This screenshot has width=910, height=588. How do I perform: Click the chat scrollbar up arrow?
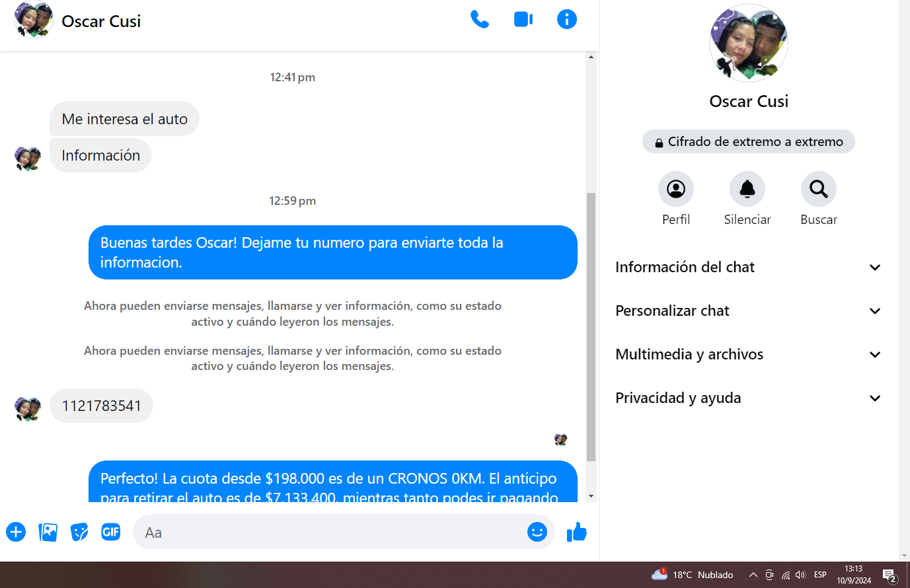coord(591,57)
